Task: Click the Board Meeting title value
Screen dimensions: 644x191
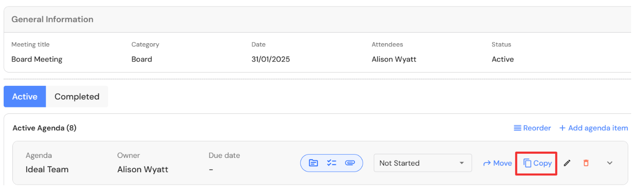Action: [x=37, y=59]
